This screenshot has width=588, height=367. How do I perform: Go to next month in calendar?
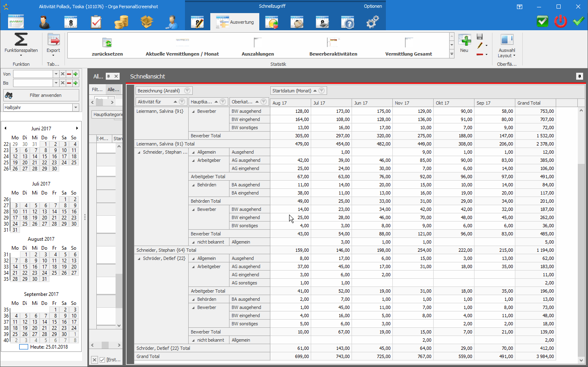pos(77,128)
